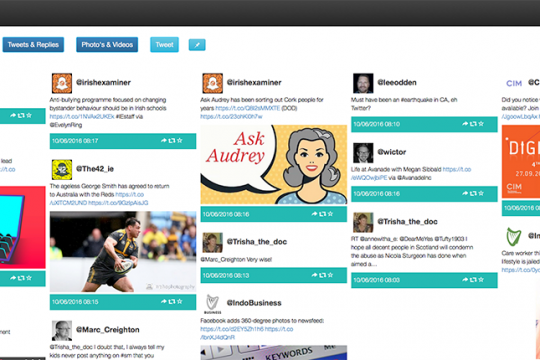This screenshot has width=540, height=360.
Task: Open the t.co/23ohK0h7w link
Action: coord(231,116)
